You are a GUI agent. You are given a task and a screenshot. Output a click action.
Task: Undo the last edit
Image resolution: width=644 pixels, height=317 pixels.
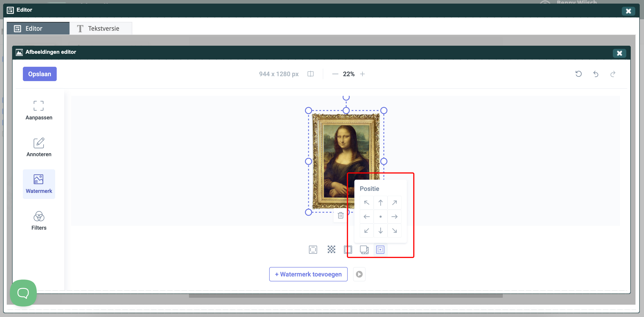coord(596,74)
